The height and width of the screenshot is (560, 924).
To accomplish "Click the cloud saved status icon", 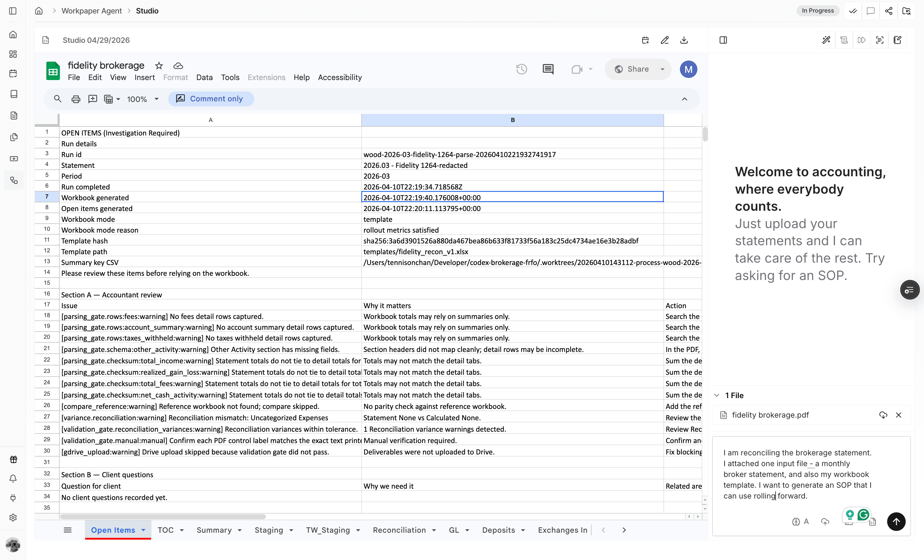I will click(178, 66).
